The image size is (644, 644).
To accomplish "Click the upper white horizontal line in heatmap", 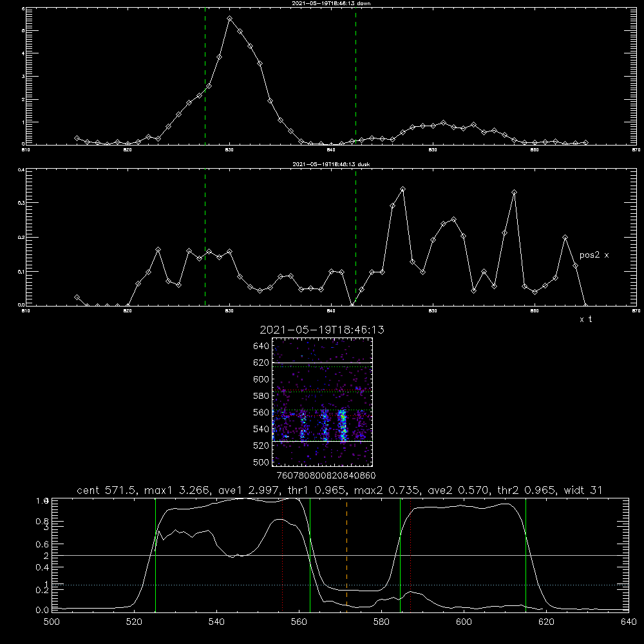I will tap(322, 363).
